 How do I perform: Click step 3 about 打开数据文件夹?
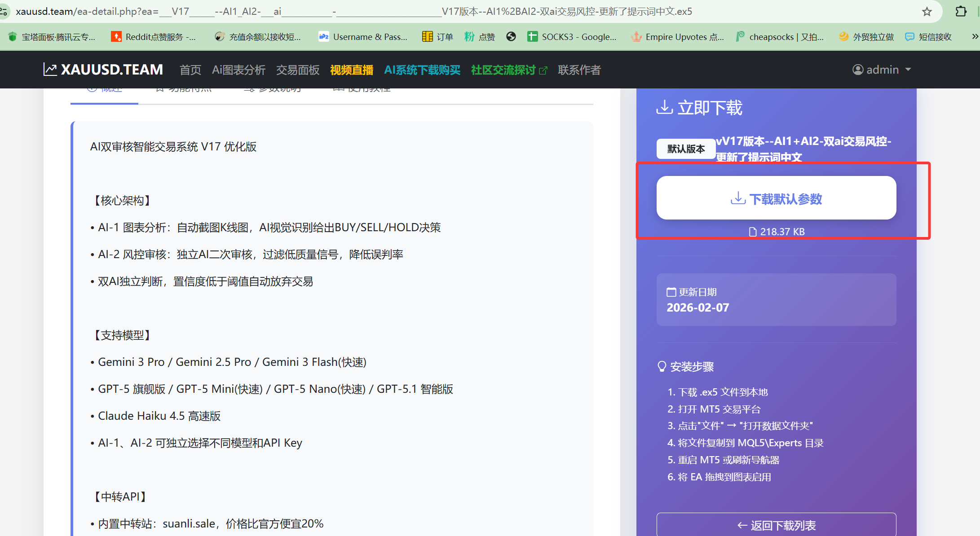coord(740,426)
